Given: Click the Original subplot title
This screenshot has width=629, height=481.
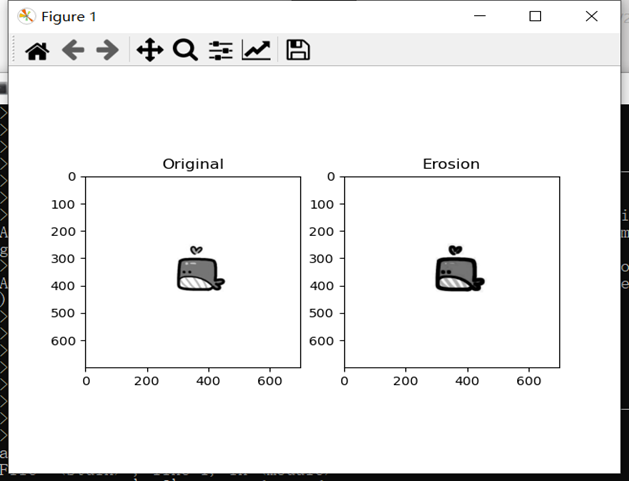Looking at the screenshot, I should pyautogui.click(x=193, y=164).
